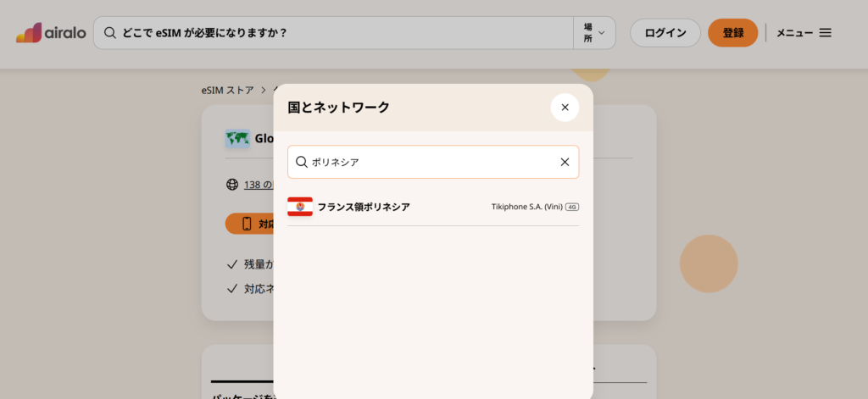This screenshot has width=868, height=399.
Task: Click the phone icon on orange button
Action: 247,224
